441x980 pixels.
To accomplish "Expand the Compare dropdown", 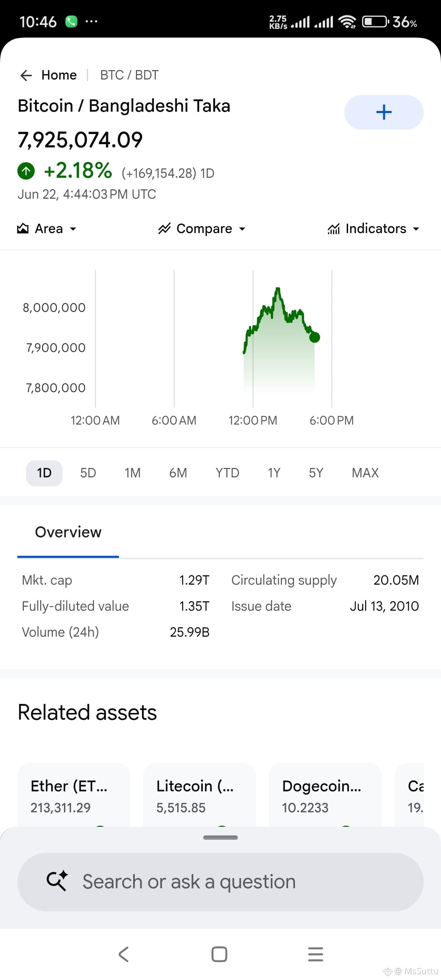I will 202,229.
